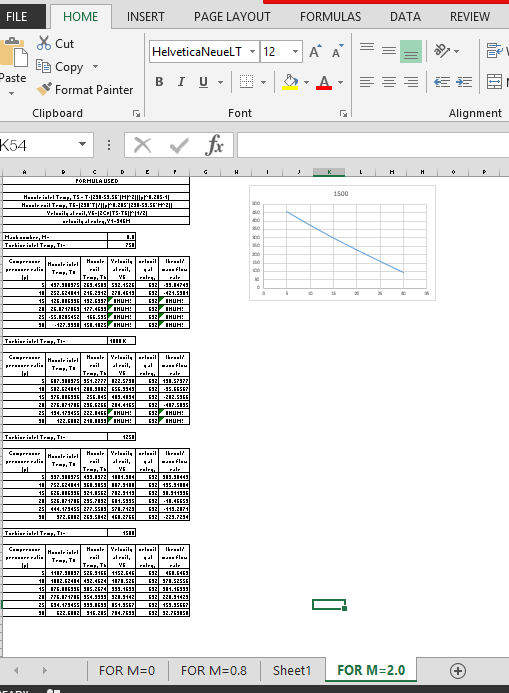Click the Paste clipboard icon
This screenshot has width=509, height=693.
[x=13, y=53]
